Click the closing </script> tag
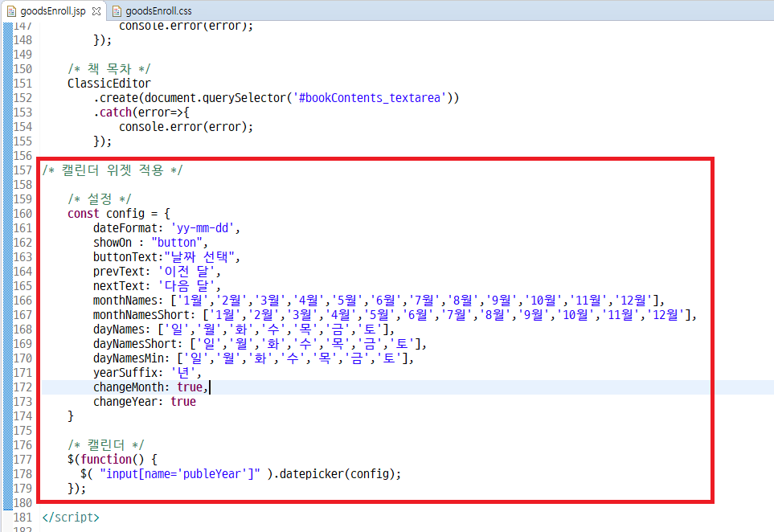 point(71,518)
